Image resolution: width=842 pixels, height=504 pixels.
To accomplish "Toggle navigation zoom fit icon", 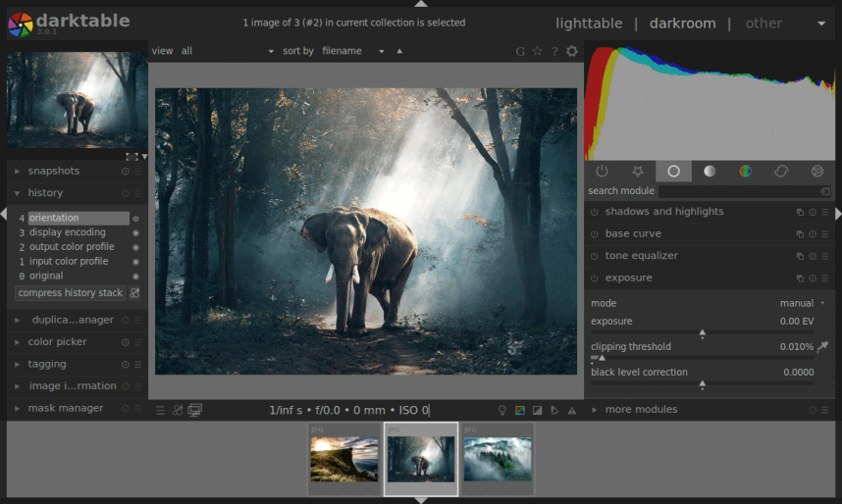I will pyautogui.click(x=132, y=156).
